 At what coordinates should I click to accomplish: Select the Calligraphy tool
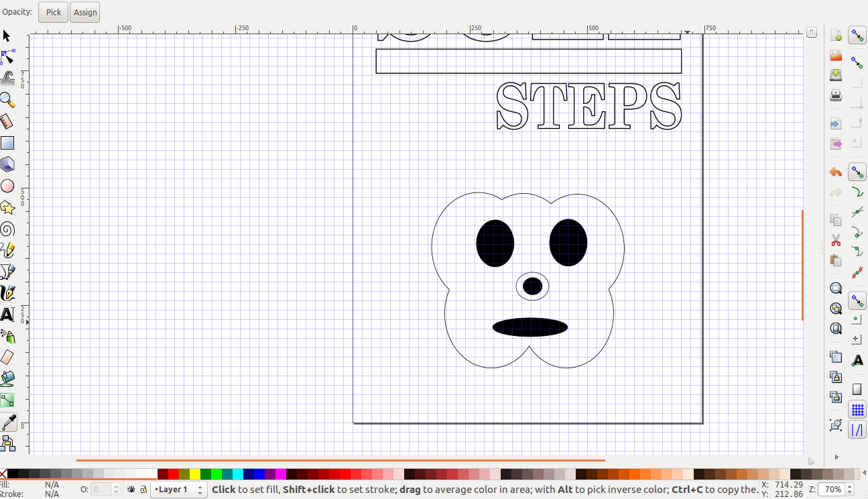coord(7,293)
